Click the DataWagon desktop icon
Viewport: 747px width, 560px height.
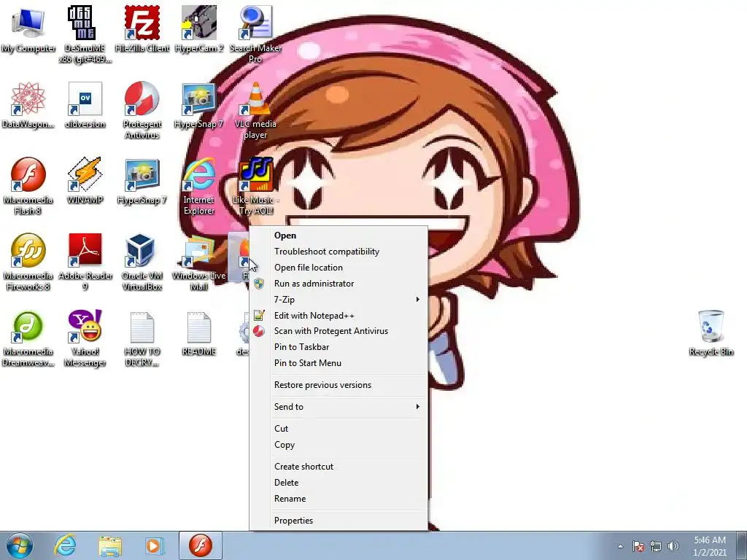click(x=28, y=106)
